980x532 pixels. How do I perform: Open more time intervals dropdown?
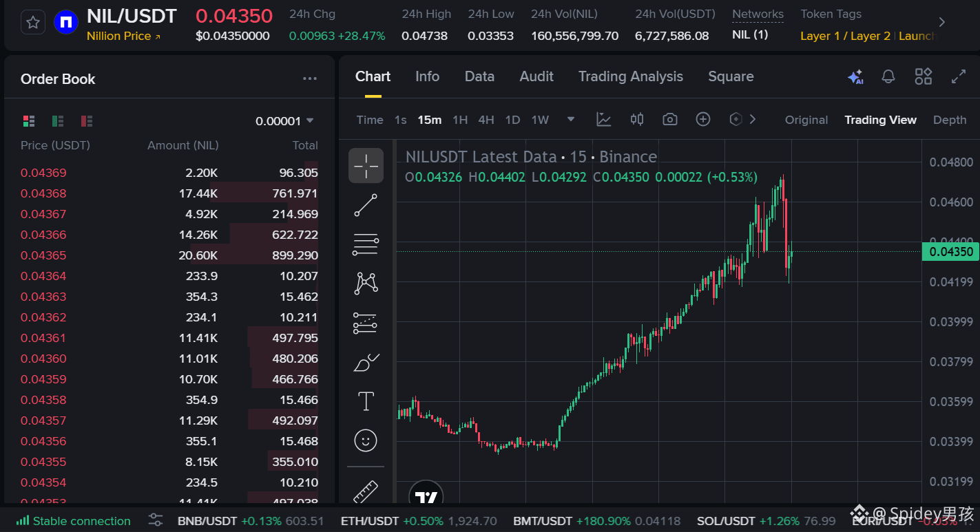coord(571,120)
